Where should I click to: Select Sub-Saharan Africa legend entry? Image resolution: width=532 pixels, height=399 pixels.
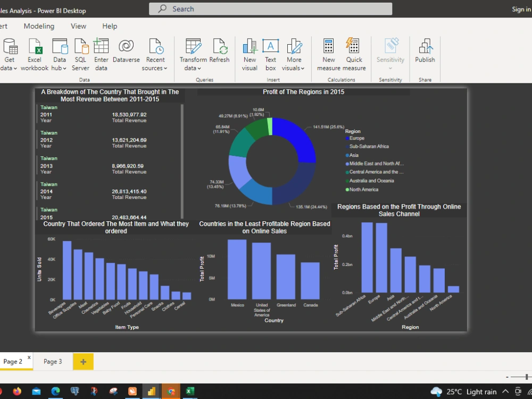tap(367, 146)
